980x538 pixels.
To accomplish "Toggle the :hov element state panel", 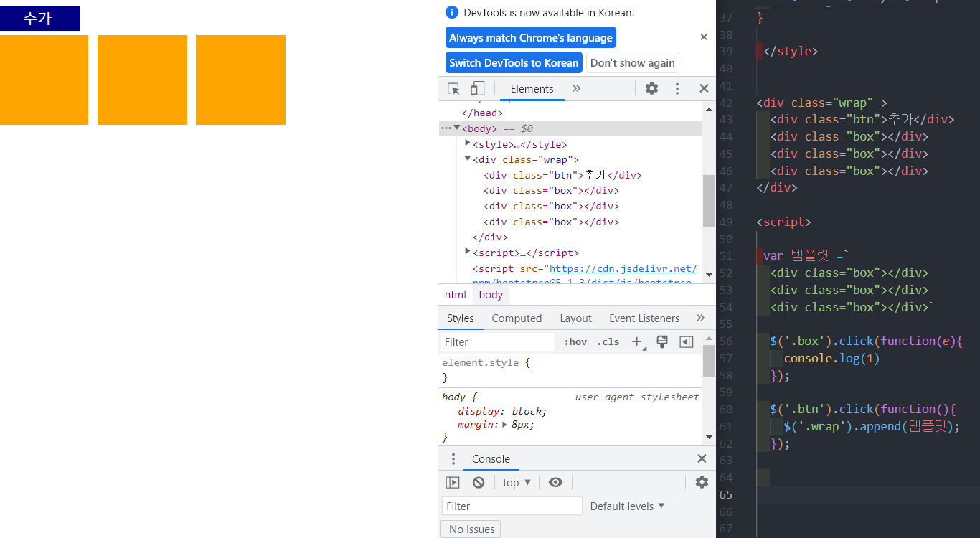I will click(x=575, y=342).
